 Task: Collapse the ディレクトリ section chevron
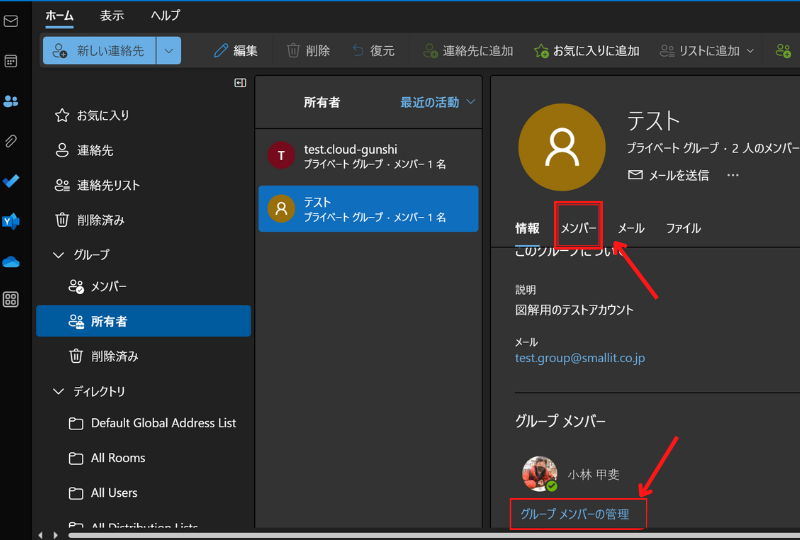click(59, 391)
